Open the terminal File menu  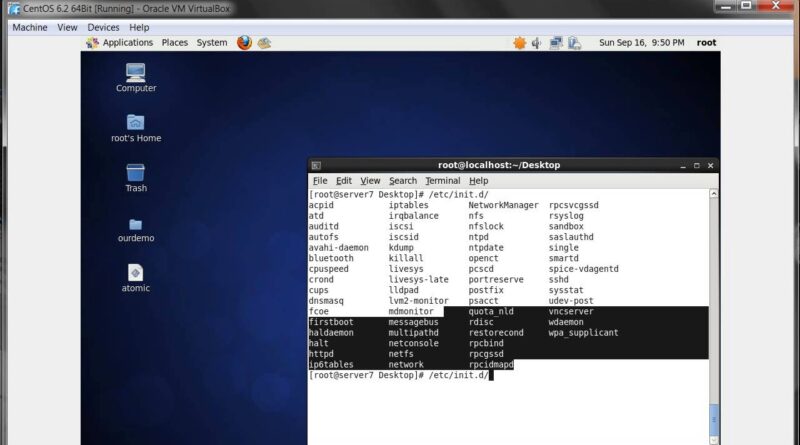(x=320, y=181)
